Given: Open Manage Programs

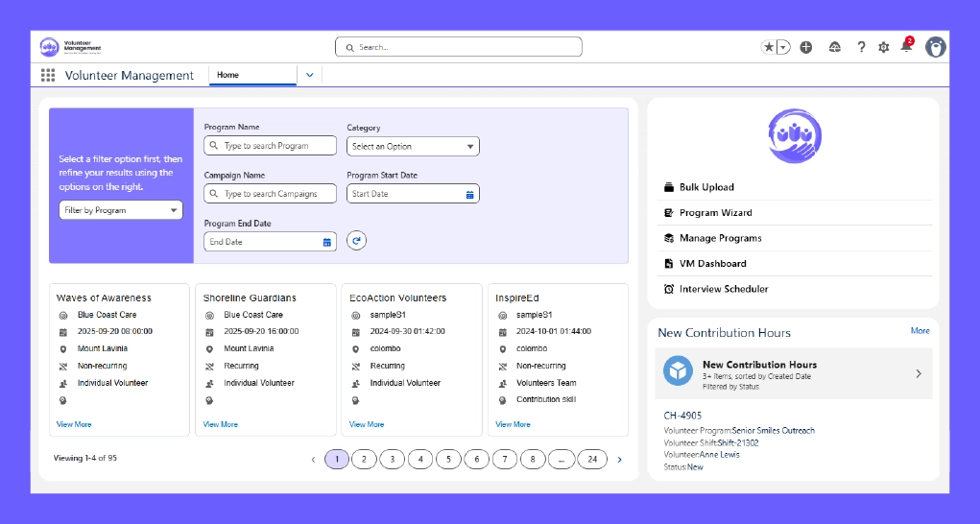Looking at the screenshot, I should click(721, 238).
